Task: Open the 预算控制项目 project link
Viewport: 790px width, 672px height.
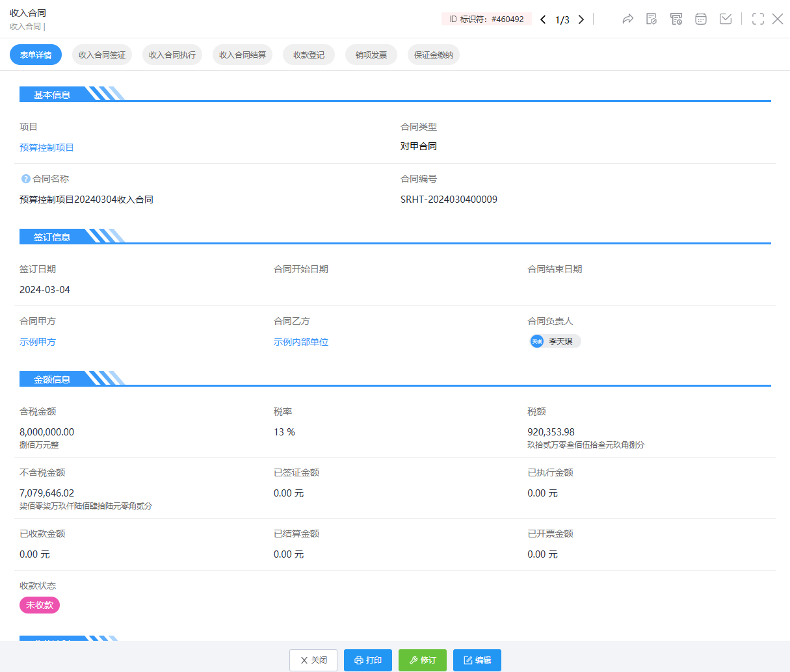Action: [47, 148]
